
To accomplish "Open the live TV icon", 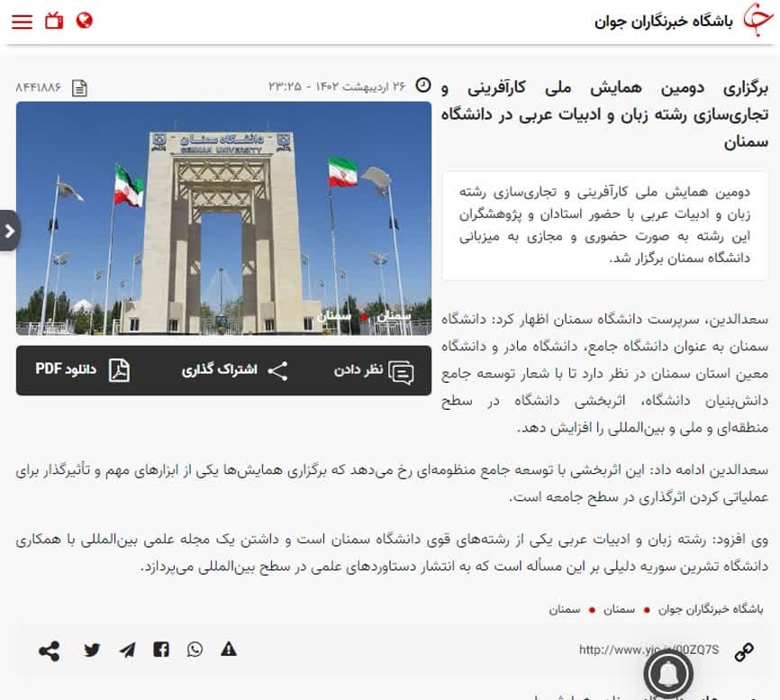I will click(54, 21).
